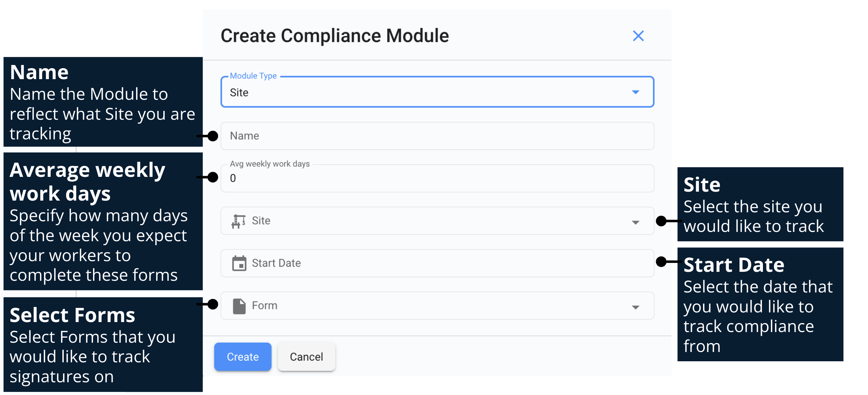
Task: Click the Select Forms callout box
Action: click(103, 345)
